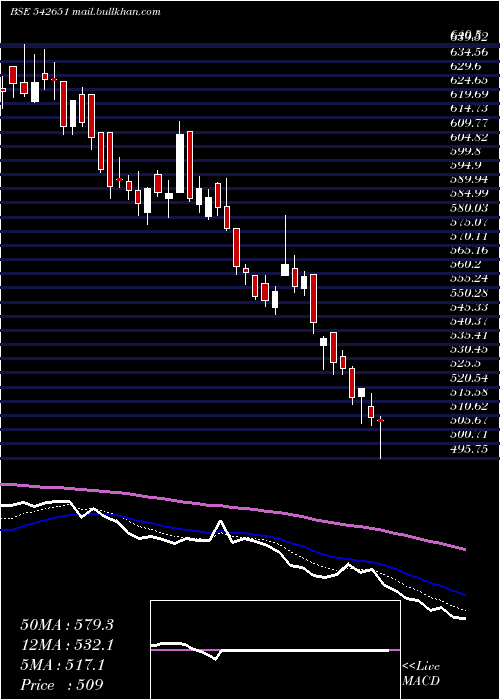This screenshot has width=500, height=700.
Task: Click the 535.41 price axis label
Action: [469, 336]
